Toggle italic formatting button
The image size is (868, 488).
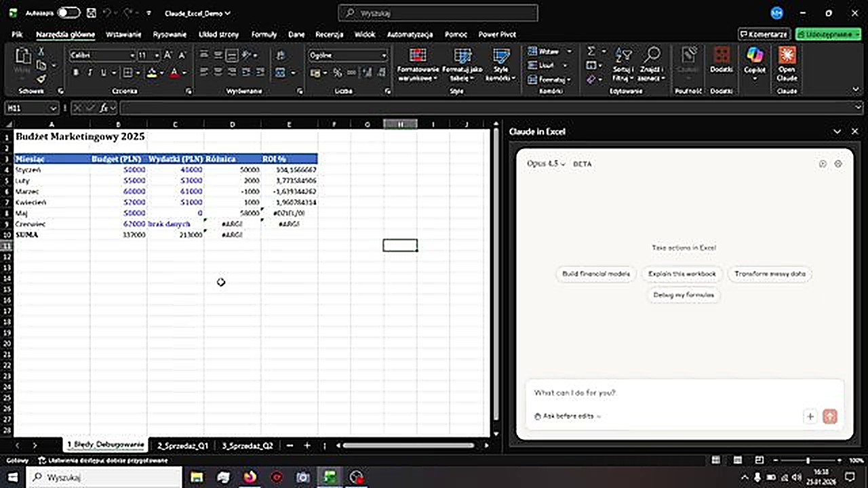point(90,73)
